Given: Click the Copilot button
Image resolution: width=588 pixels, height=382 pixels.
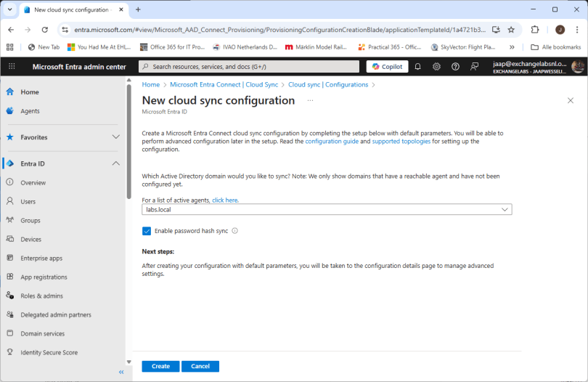Looking at the screenshot, I should pyautogui.click(x=387, y=66).
